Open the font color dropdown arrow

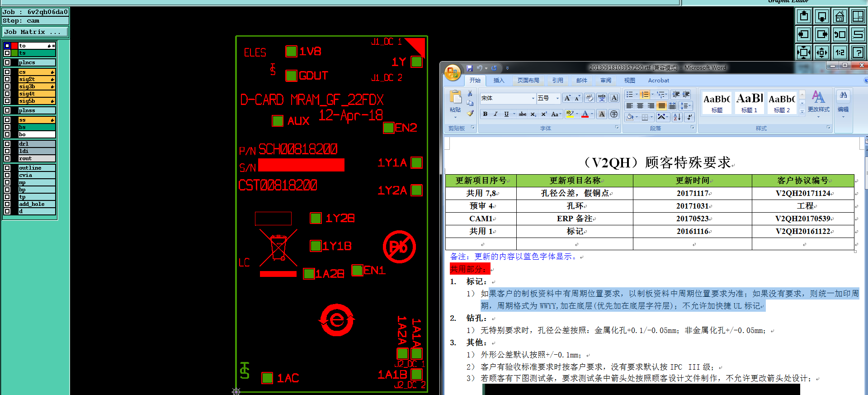pyautogui.click(x=592, y=114)
